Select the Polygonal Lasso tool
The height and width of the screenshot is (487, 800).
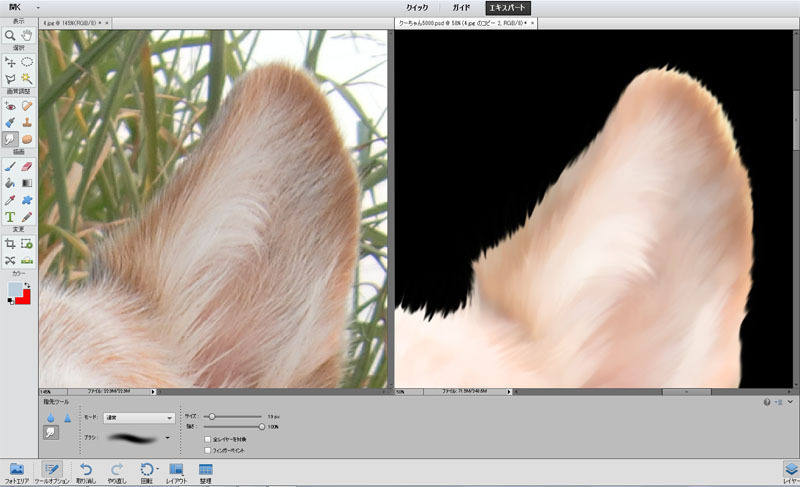click(x=10, y=79)
